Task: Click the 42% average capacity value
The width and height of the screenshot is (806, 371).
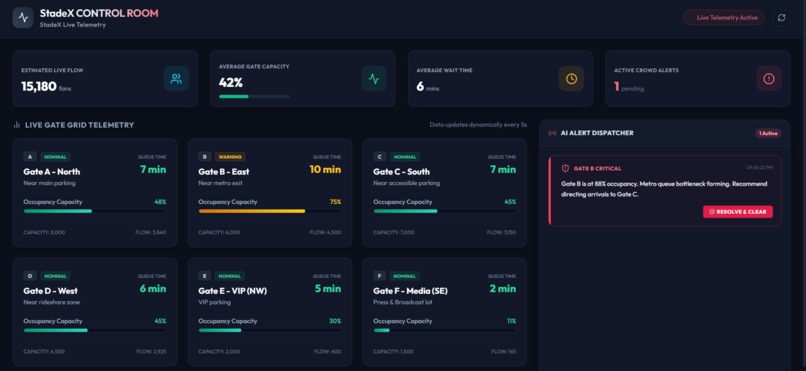Action: 231,83
